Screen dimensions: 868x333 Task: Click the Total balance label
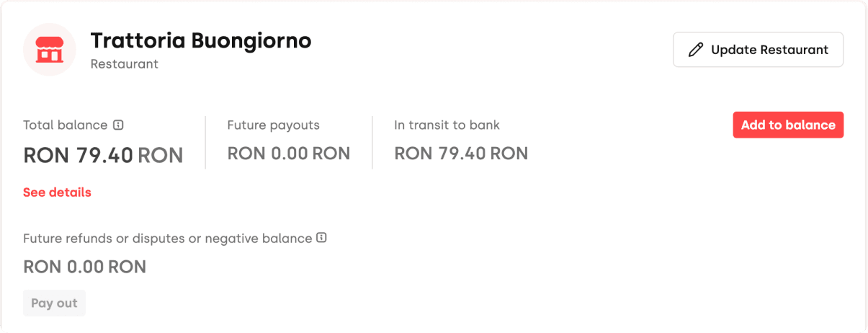pyautogui.click(x=66, y=125)
